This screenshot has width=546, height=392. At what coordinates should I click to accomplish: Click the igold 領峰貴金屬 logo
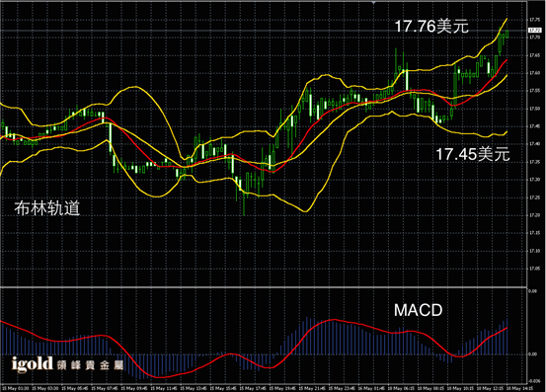(67, 364)
